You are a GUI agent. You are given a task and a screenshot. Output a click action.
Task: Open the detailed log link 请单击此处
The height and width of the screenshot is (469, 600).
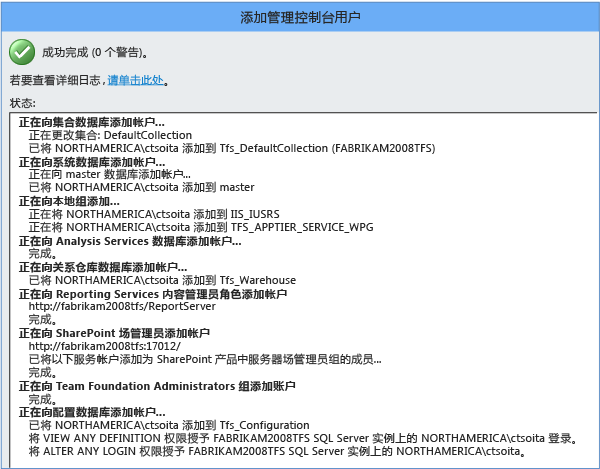(x=135, y=80)
